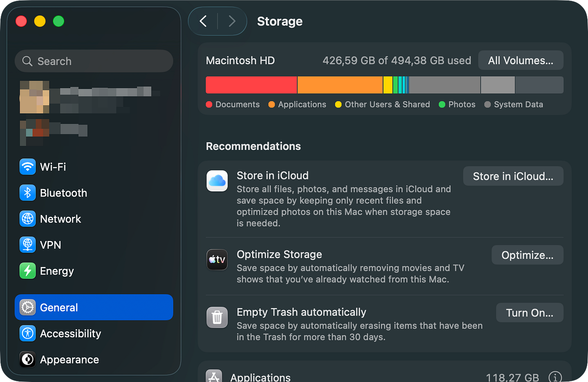Open Bluetooth settings
This screenshot has width=588, height=382.
point(94,193)
